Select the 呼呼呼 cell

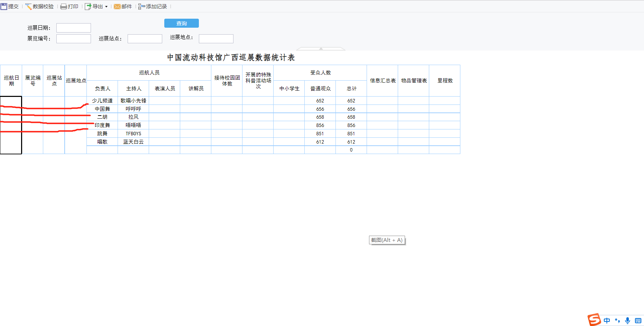134,109
